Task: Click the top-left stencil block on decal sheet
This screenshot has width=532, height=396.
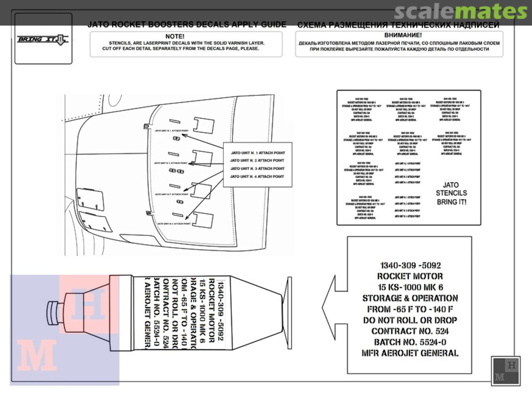Action: click(362, 109)
